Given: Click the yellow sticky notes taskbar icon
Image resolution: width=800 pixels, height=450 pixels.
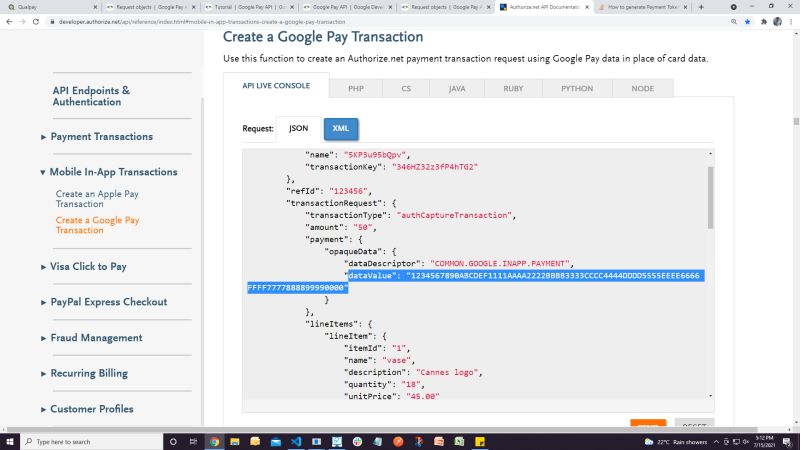Looking at the screenshot, I should (480, 442).
